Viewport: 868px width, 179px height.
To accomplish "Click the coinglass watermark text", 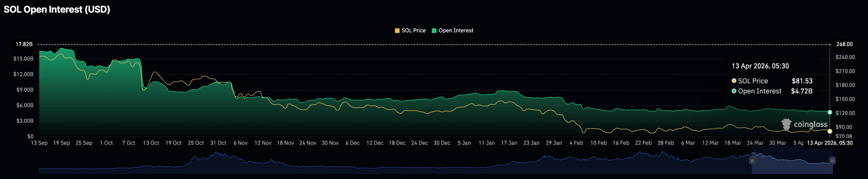I will (x=810, y=124).
